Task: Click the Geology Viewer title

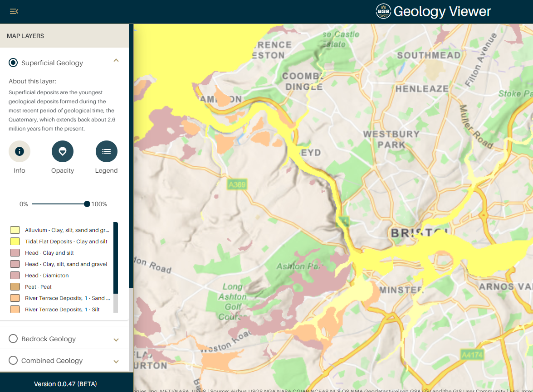Action: (442, 11)
